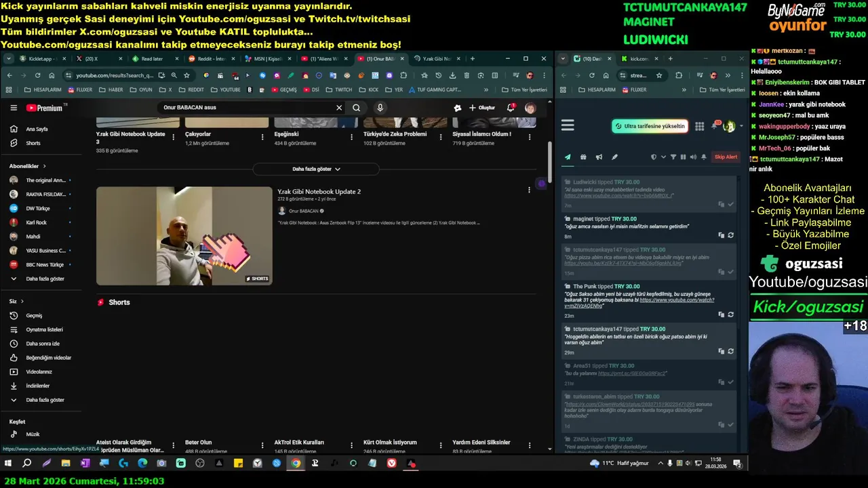Viewport: 868px width, 488px height.
Task: Open Videolarınız in sidebar
Action: (x=41, y=371)
